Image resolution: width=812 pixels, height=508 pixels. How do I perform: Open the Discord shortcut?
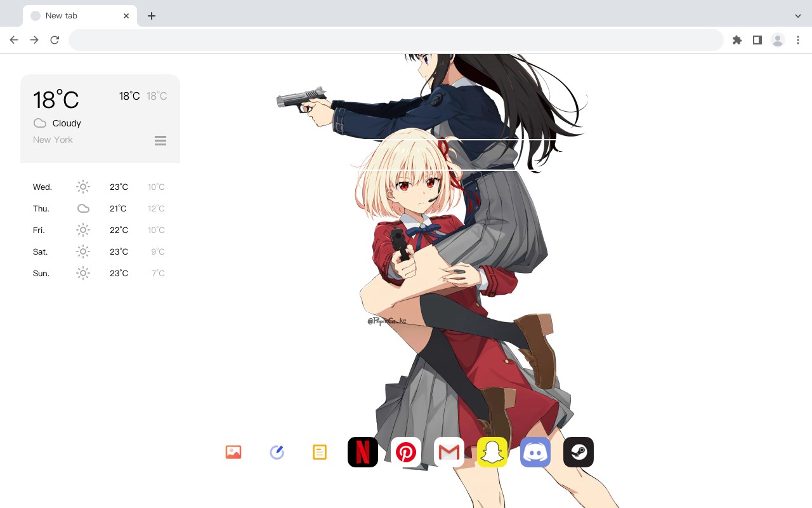coord(535,452)
